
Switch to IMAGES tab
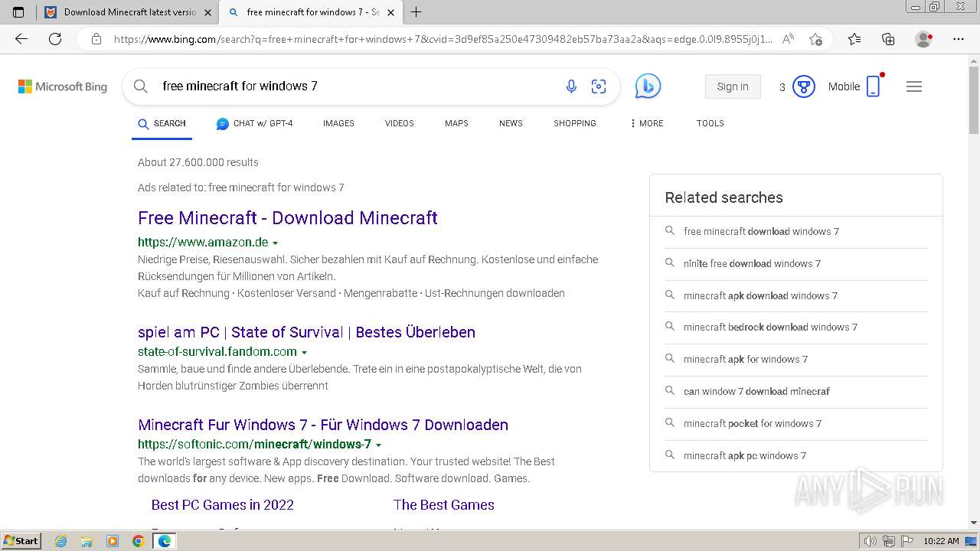coord(338,123)
